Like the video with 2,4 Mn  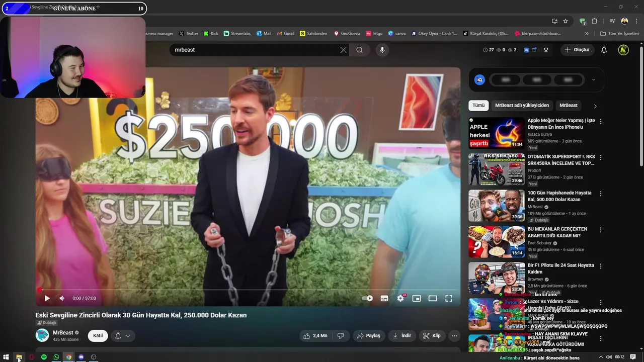click(x=315, y=336)
